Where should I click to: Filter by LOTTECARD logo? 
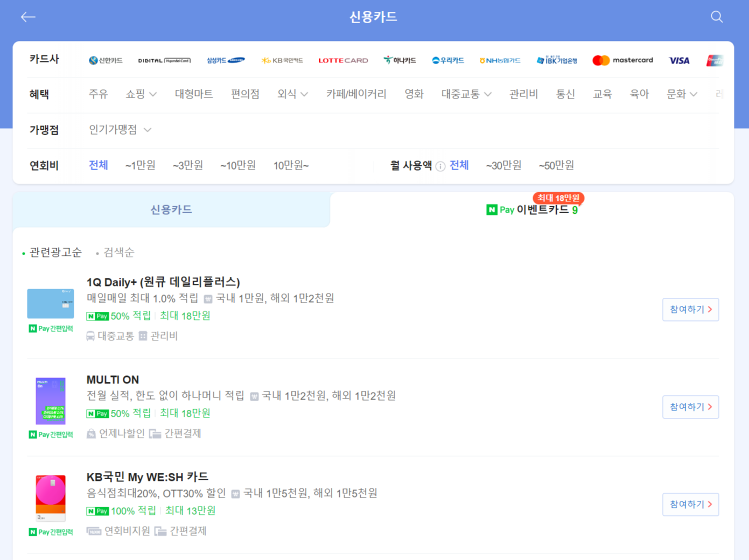point(343,60)
